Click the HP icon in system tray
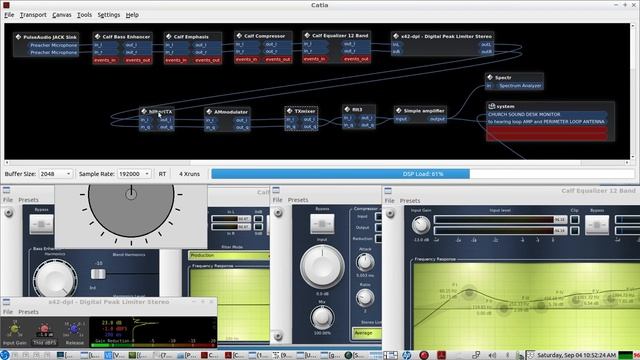Viewport: 640px width, 360px height. (407, 355)
